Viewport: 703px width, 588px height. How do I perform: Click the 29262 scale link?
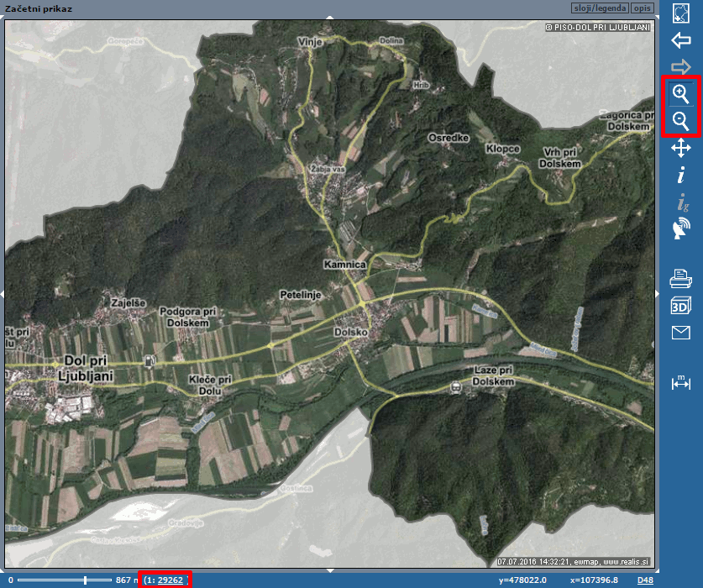171,580
